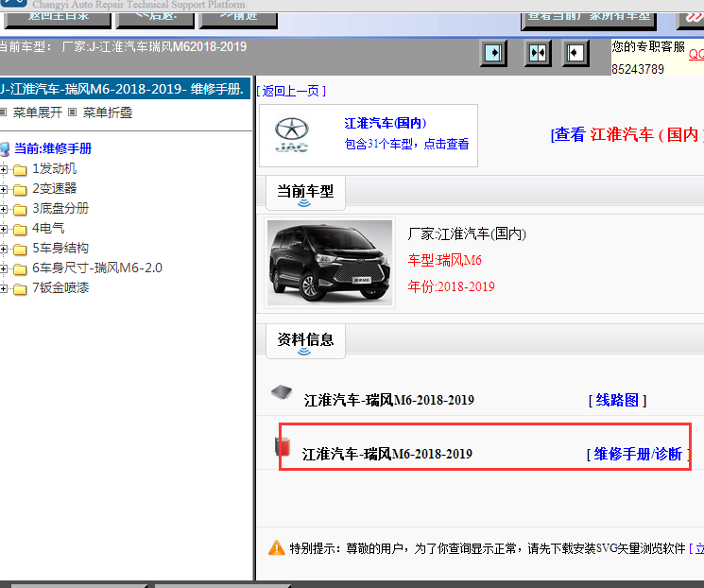
Task: Click the red 年份:2018-2019 text
Action: coord(452,286)
